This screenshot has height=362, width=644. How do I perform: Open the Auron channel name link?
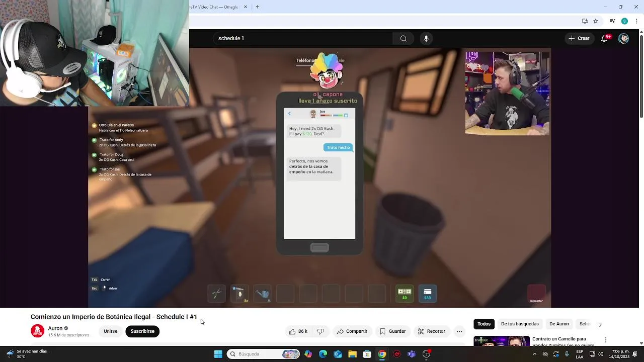(x=55, y=328)
